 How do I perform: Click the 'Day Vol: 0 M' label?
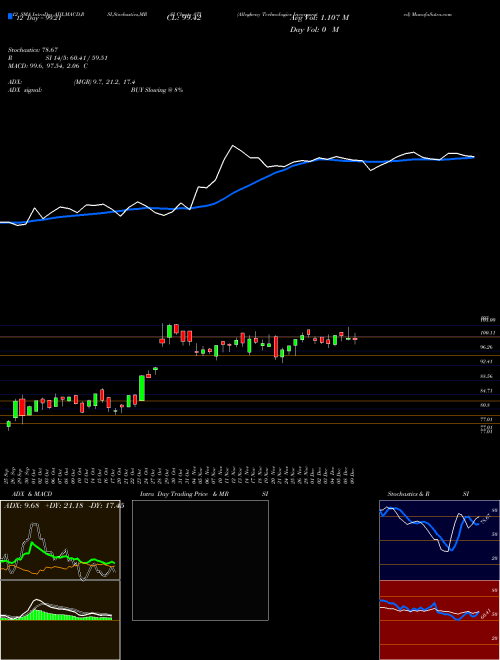(x=314, y=30)
